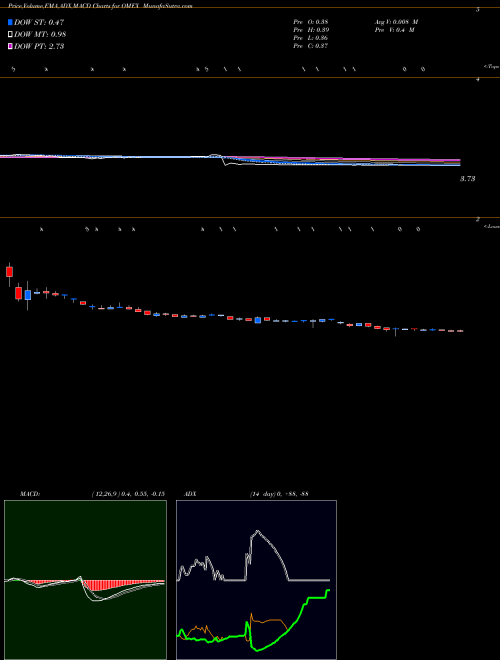Image resolution: width=500 pixels, height=660 pixels.
Task: Click the magenta DOW PT legend swatch
Action: click(10, 46)
